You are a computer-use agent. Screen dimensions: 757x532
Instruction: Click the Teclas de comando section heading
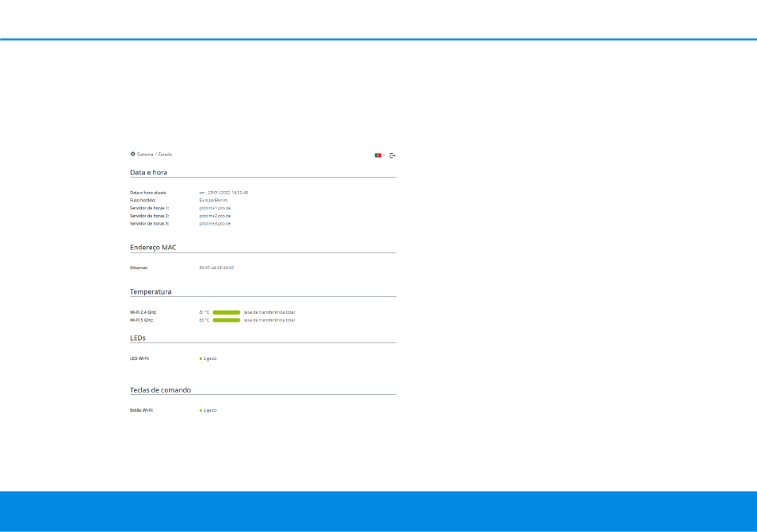point(160,390)
